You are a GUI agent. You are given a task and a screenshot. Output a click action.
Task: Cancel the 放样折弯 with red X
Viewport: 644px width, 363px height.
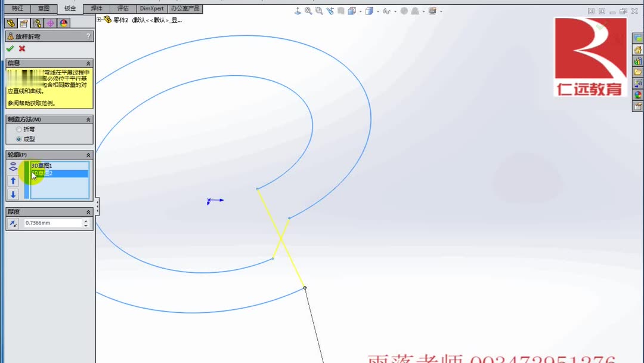22,48
